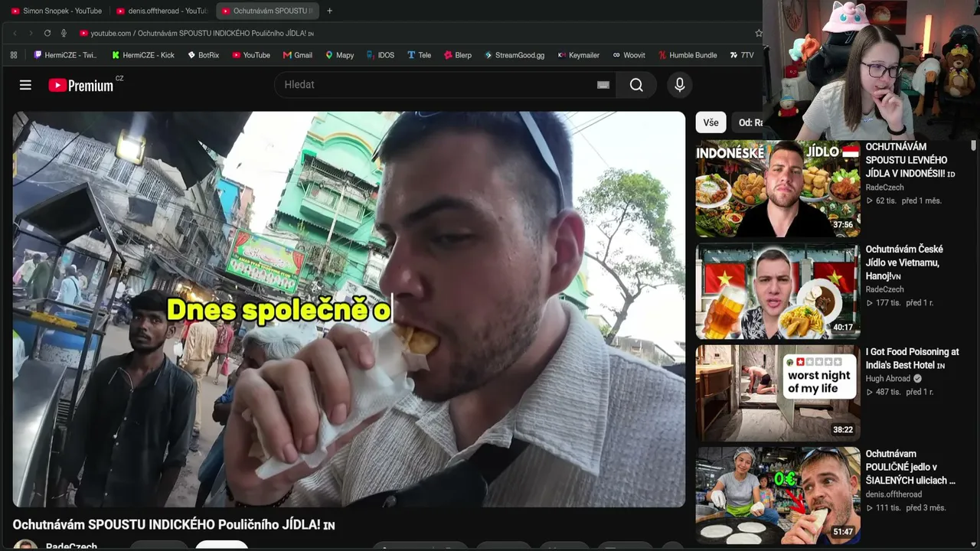Open worst night of my life thumbnail
This screenshot has width=980, height=551.
point(778,393)
